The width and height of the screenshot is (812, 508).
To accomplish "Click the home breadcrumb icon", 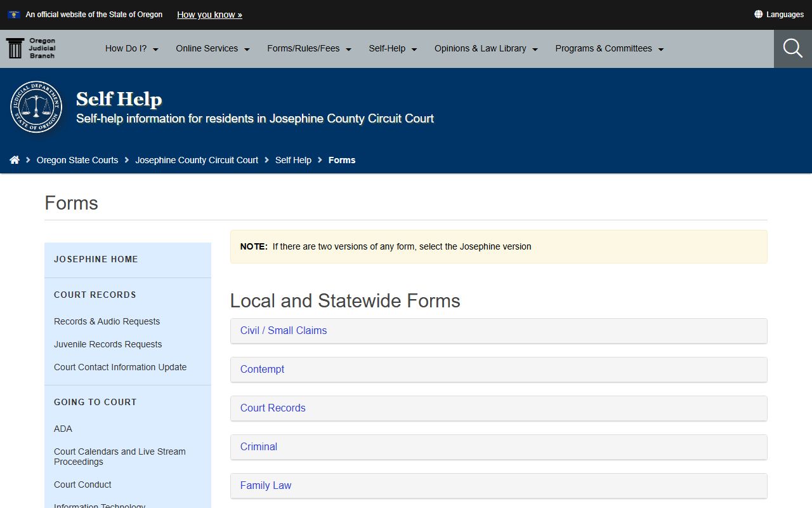I will (x=15, y=160).
